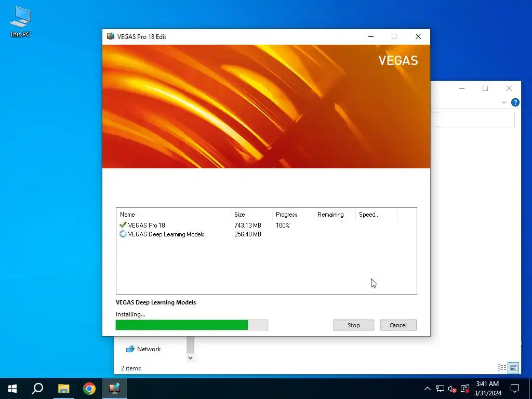Image resolution: width=532 pixels, height=399 pixels.
Task: Open the taskbar clock and date
Action: pyautogui.click(x=487, y=389)
